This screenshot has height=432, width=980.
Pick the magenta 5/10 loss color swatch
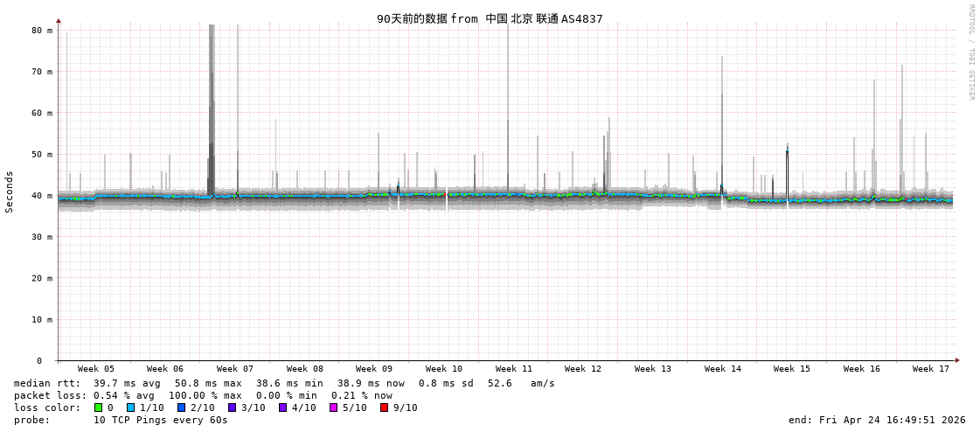point(333,408)
